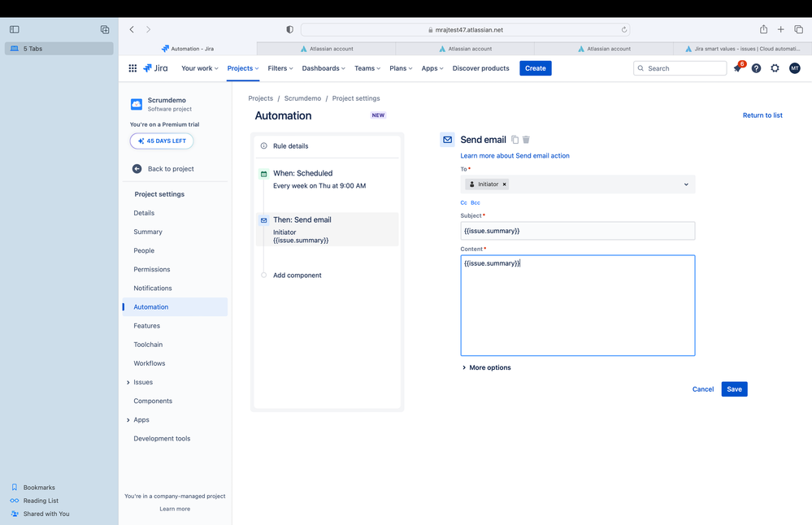Add Cc recipients
The image size is (812, 525).
(463, 203)
